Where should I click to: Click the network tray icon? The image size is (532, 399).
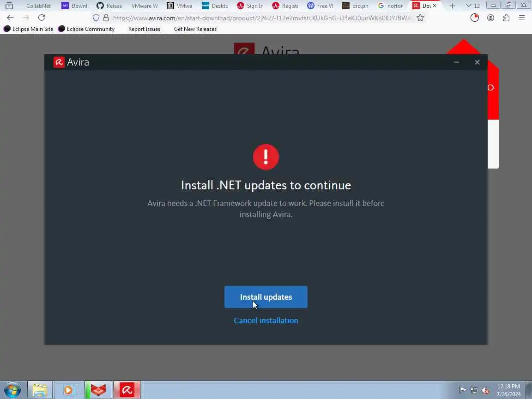(x=474, y=390)
